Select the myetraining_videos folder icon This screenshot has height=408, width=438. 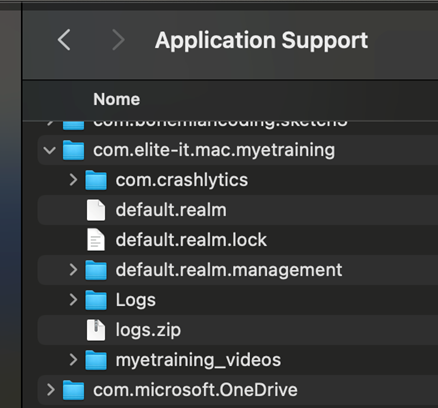tap(96, 360)
